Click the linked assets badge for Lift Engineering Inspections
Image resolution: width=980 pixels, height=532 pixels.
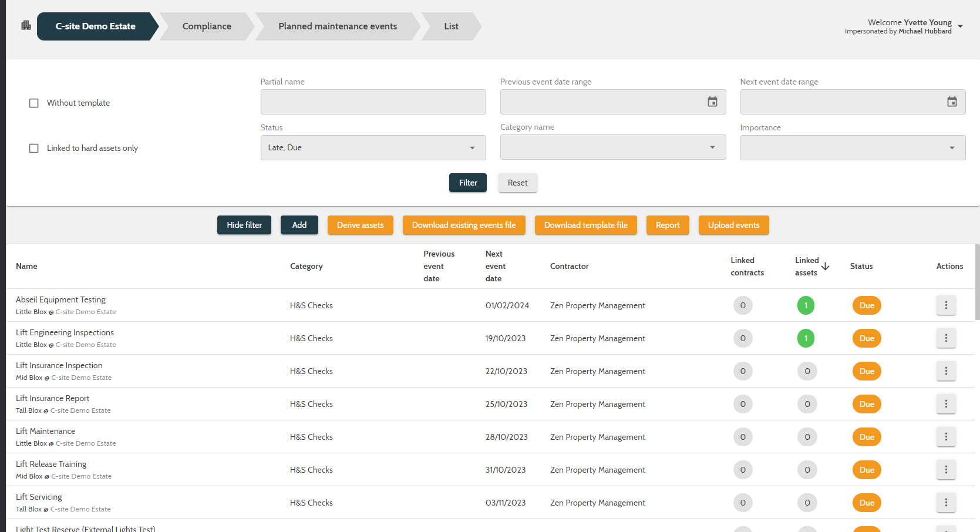click(806, 338)
